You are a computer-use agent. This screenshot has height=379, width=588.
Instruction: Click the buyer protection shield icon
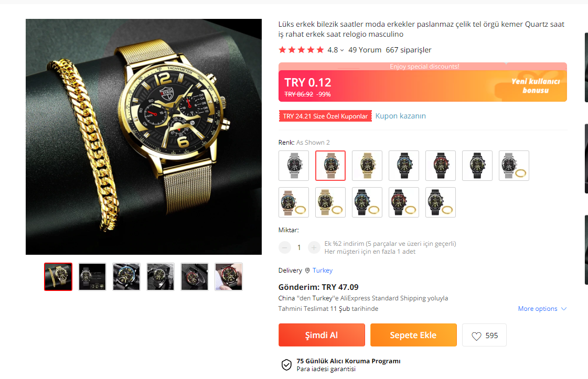click(x=286, y=364)
